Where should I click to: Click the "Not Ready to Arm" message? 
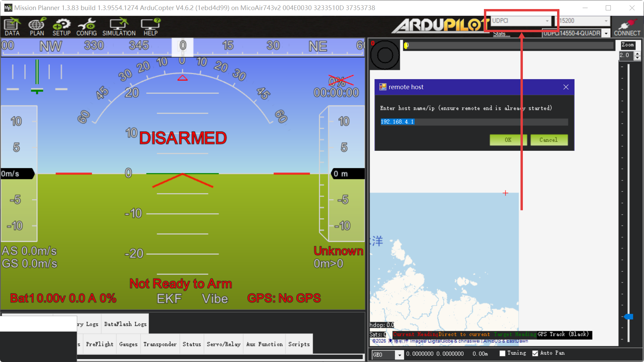tap(181, 284)
